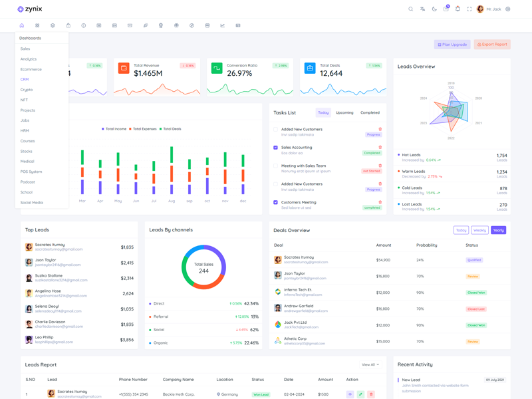
Task: Click the Total Expenses legend color marker
Action: coord(132,129)
